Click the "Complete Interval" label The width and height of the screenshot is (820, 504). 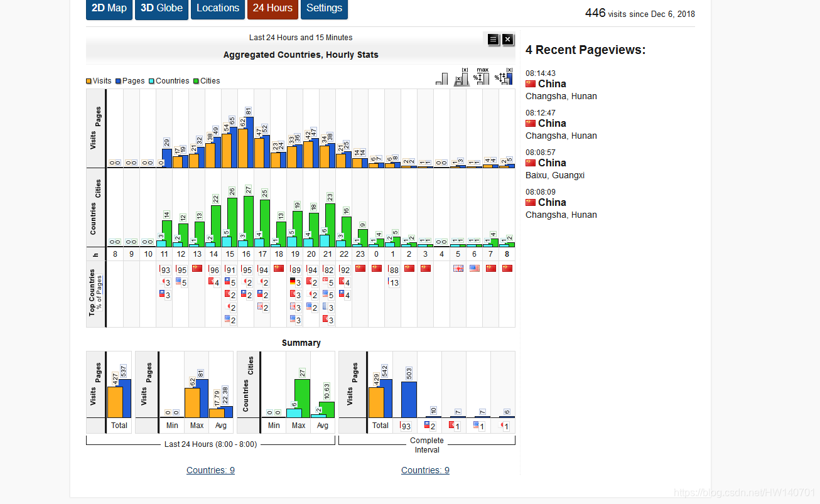tap(427, 445)
